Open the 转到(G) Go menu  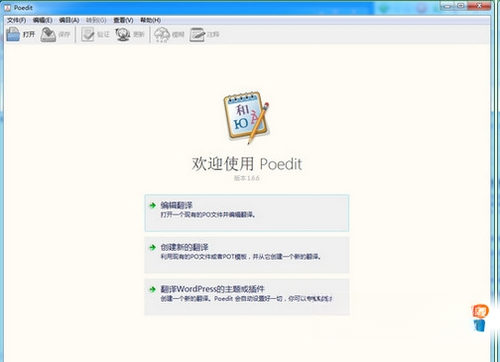click(96, 20)
